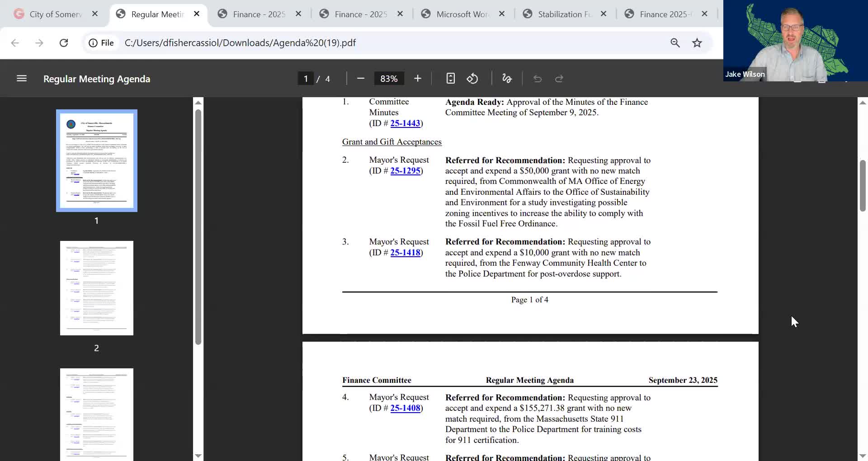868x461 pixels.
Task: Open the link ID 25-1418
Action: pos(405,252)
